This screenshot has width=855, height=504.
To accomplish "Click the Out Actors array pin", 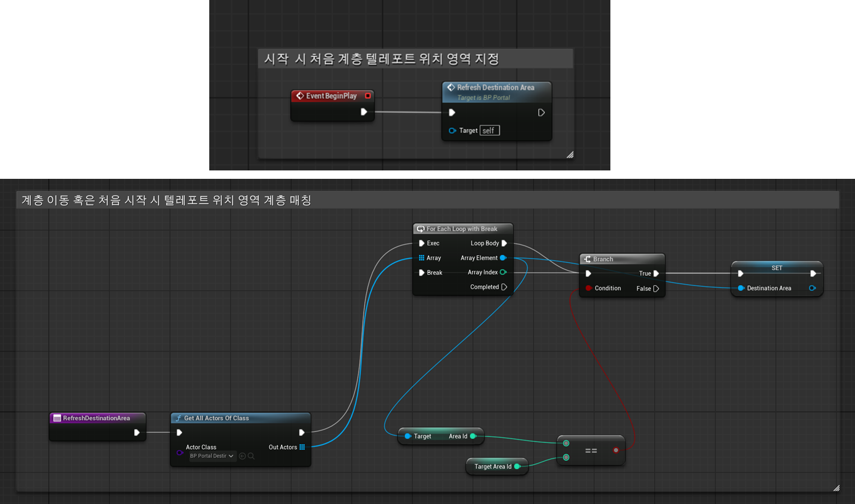I will click(302, 447).
